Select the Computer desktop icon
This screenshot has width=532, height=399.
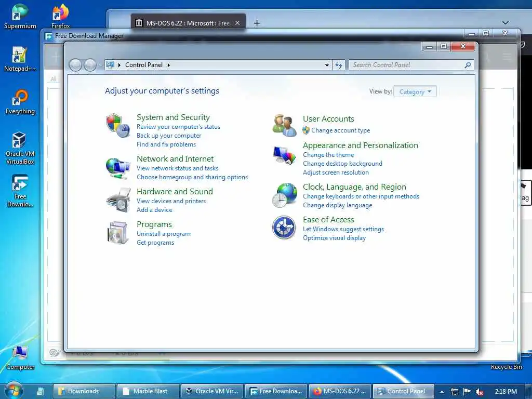(x=20, y=357)
